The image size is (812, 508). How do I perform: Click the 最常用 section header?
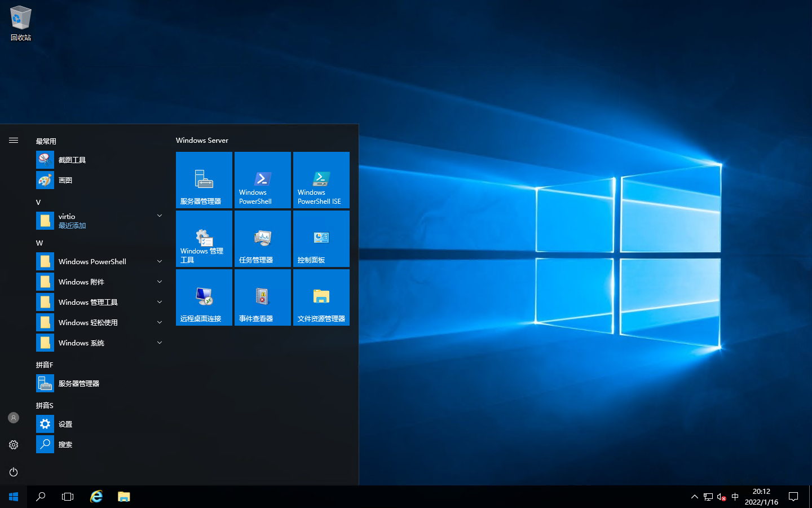pyautogui.click(x=46, y=141)
